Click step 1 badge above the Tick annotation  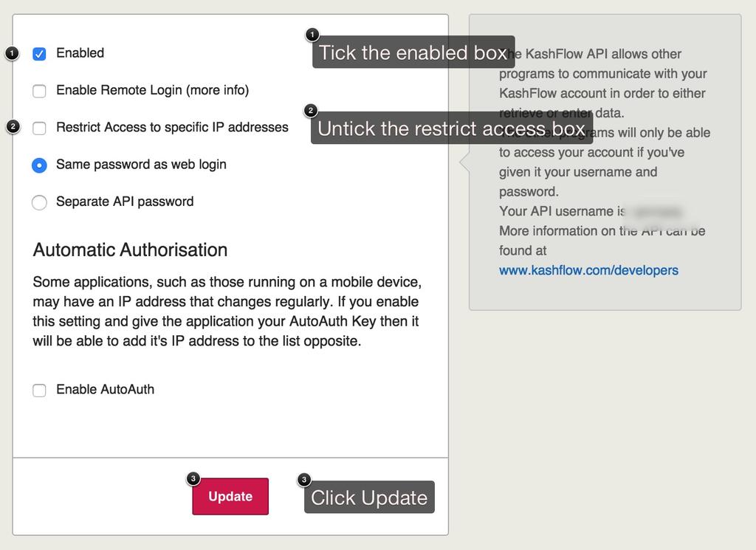[x=312, y=35]
